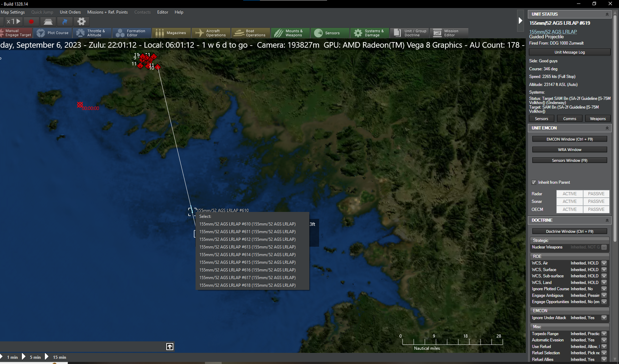Open Unit / Group Doctrine
Screen dimensions: 619x364
tap(410, 33)
